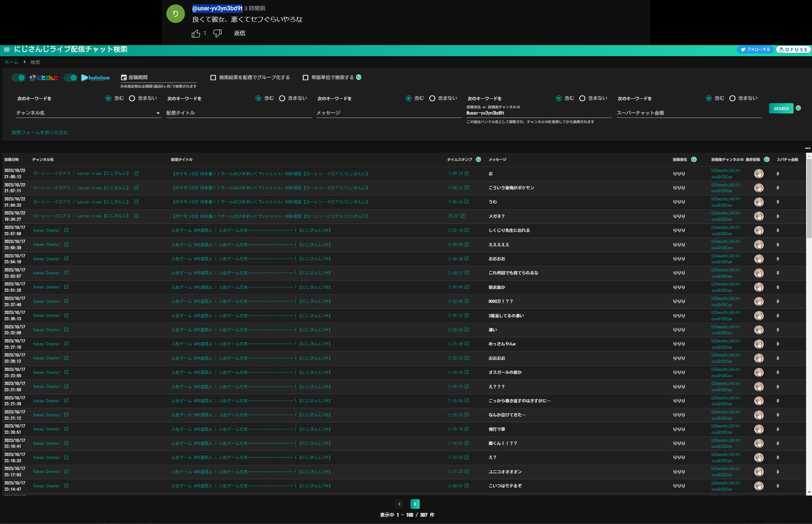Open the @user-yv3yn3bd9t profile link
Viewport: 812px width, 524px height.
tap(217, 8)
